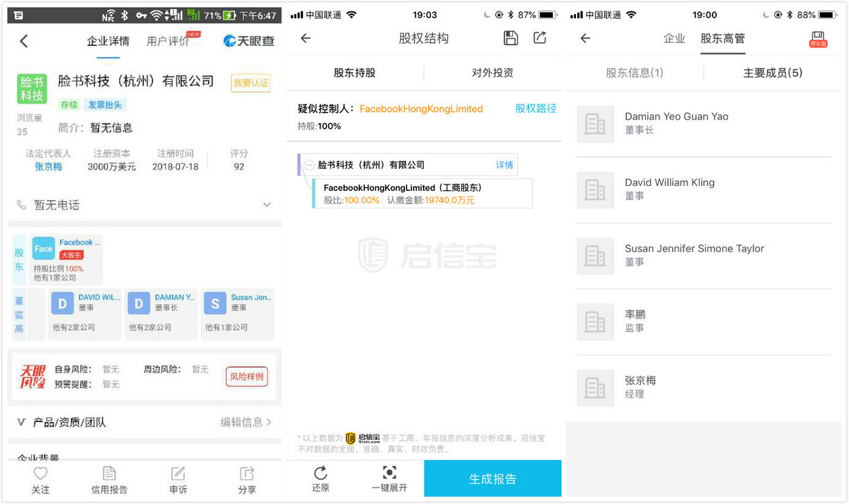Click the save disk icon in 股权结构 header
The width and height of the screenshot is (849, 504).
tap(511, 38)
